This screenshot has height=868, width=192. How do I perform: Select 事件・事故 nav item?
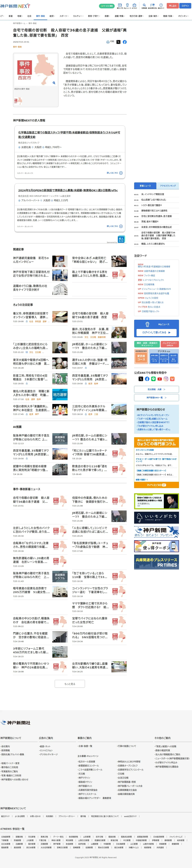[x=41, y=16]
